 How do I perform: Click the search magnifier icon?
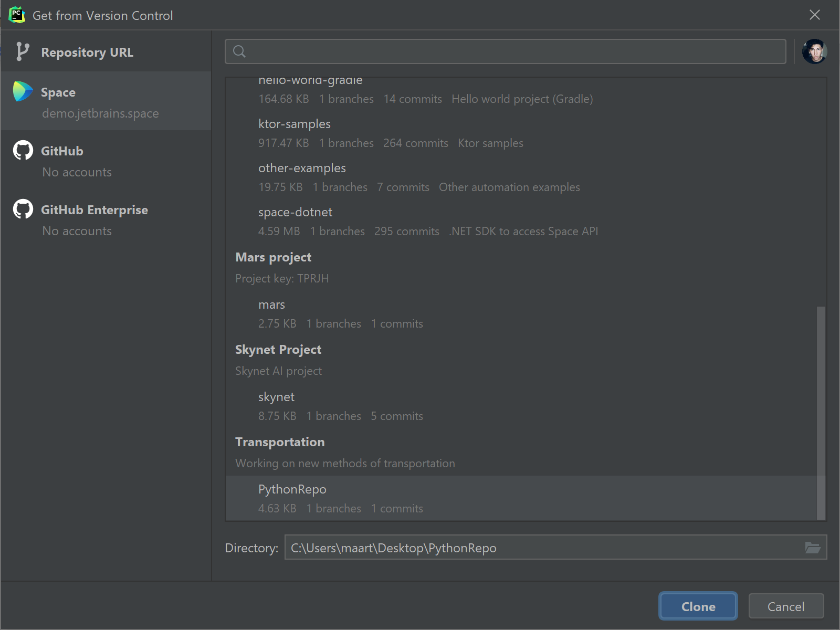click(x=239, y=51)
